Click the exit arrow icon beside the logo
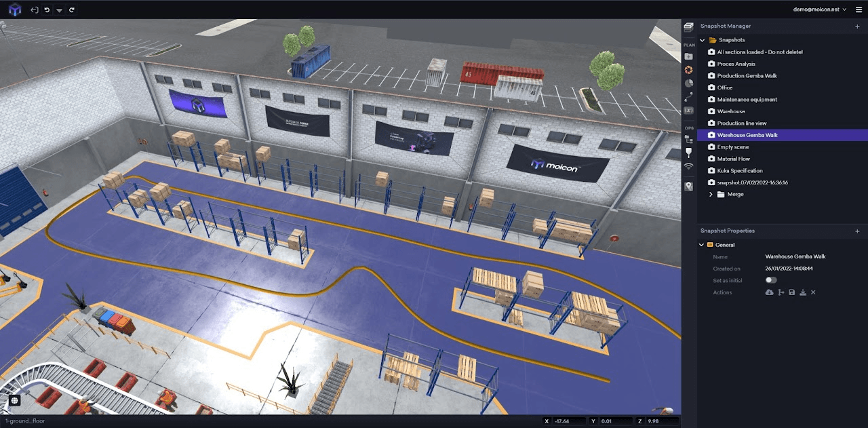The image size is (868, 428). (35, 9)
